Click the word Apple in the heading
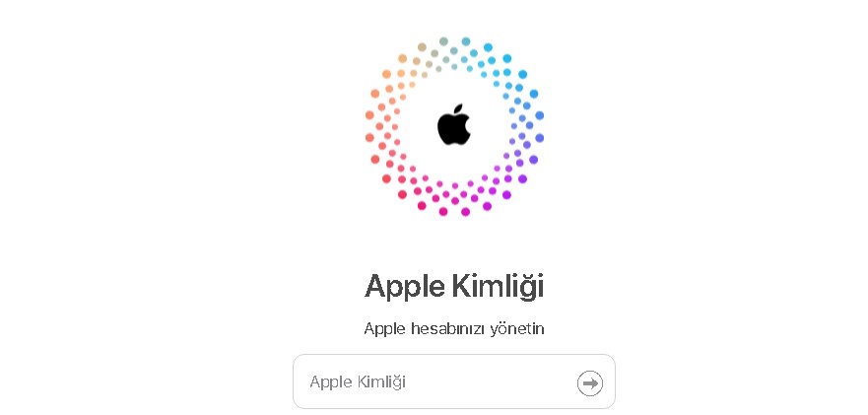The width and height of the screenshot is (868, 415). (x=404, y=287)
